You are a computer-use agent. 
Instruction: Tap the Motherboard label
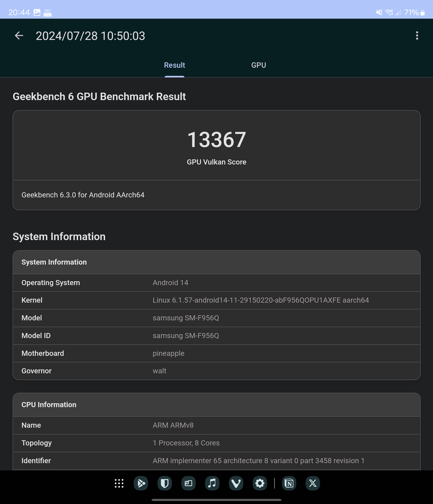42,353
